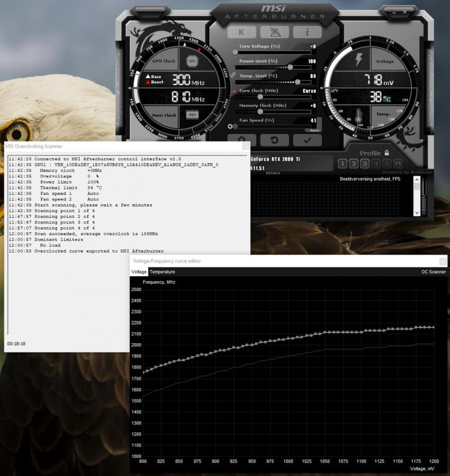
Task: Select the Voltage tab in curve editor
Action: click(x=139, y=272)
